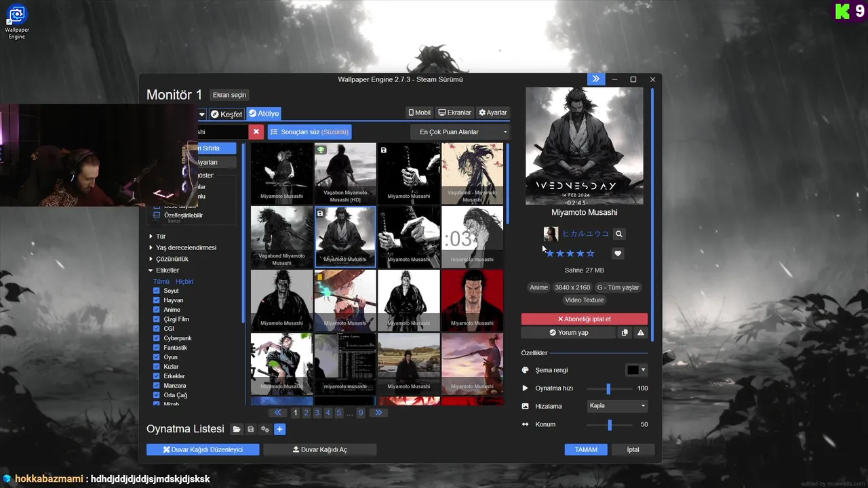The height and width of the screenshot is (488, 868).
Task: Go to results page 2
Action: [x=306, y=413]
